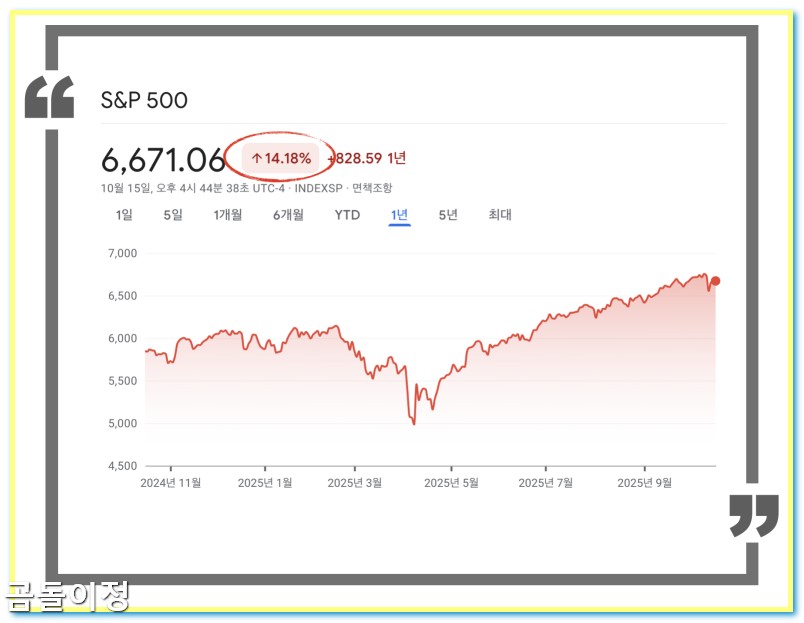
Task: Open the 5년 chart range
Action: pos(447,215)
